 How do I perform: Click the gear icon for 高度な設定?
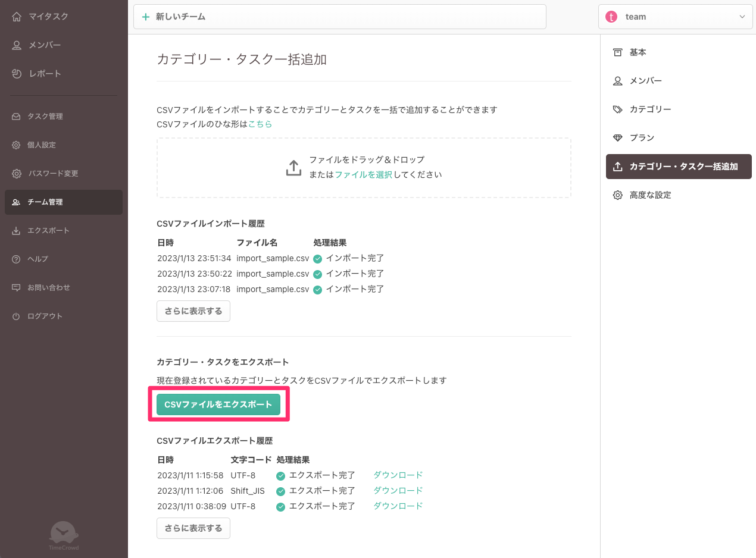coord(617,195)
